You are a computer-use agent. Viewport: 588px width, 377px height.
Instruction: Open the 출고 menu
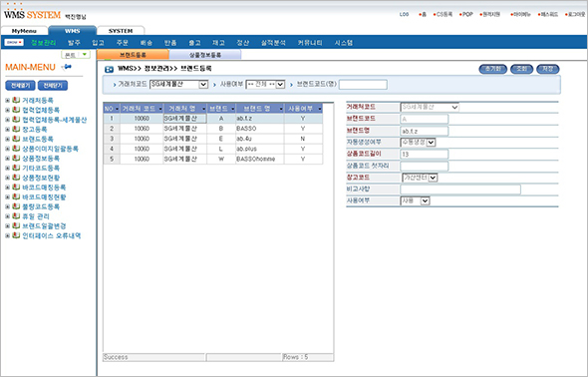click(194, 43)
